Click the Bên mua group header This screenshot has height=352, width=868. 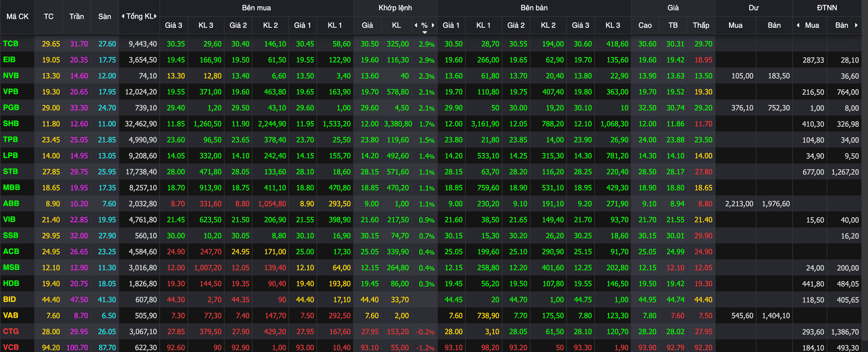coord(256,8)
